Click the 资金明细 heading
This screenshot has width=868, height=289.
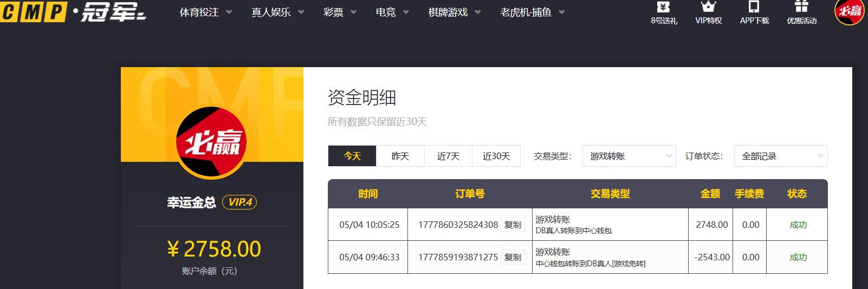pos(362,97)
